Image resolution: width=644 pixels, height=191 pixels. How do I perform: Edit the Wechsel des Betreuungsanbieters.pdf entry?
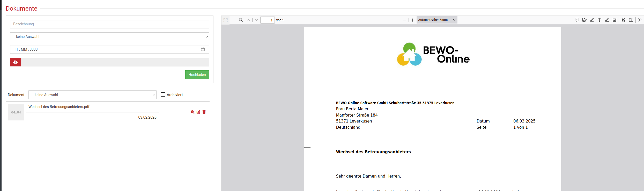click(198, 112)
